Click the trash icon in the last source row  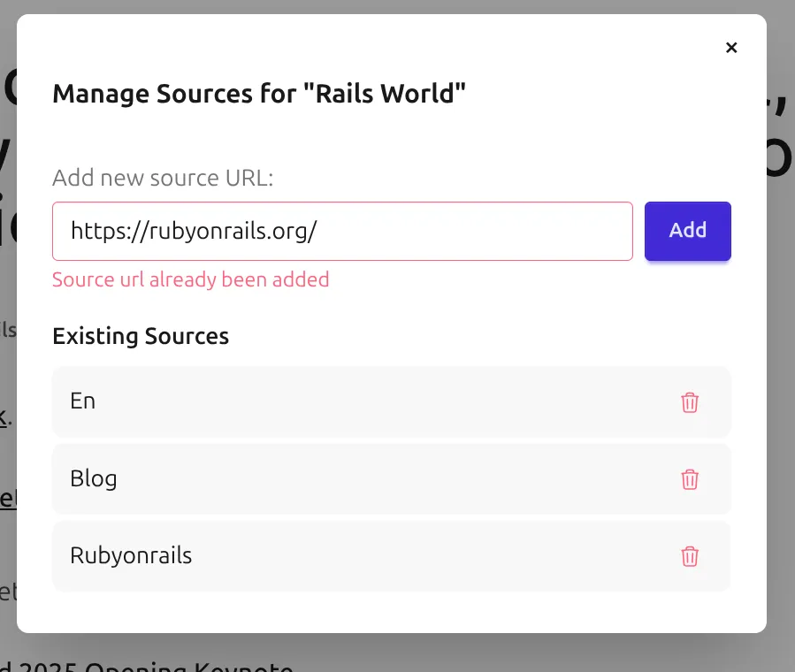(691, 557)
